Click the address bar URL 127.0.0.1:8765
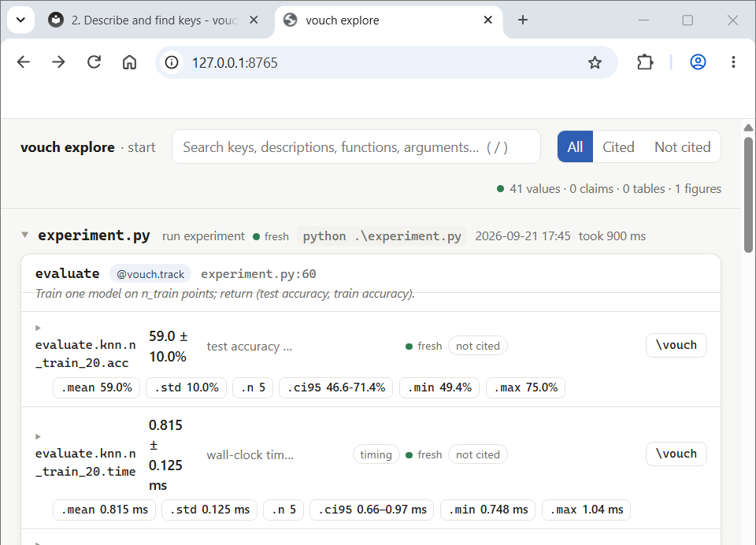This screenshot has height=545, width=756. pyautogui.click(x=235, y=63)
